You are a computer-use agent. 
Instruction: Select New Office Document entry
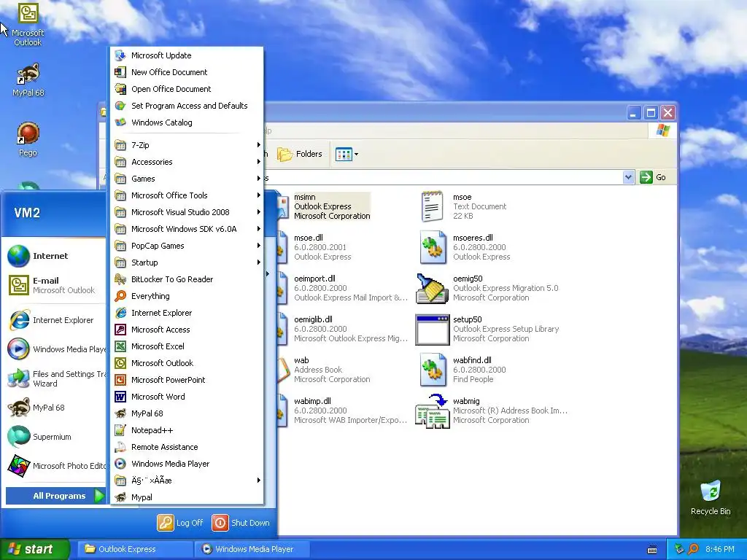tap(187, 72)
